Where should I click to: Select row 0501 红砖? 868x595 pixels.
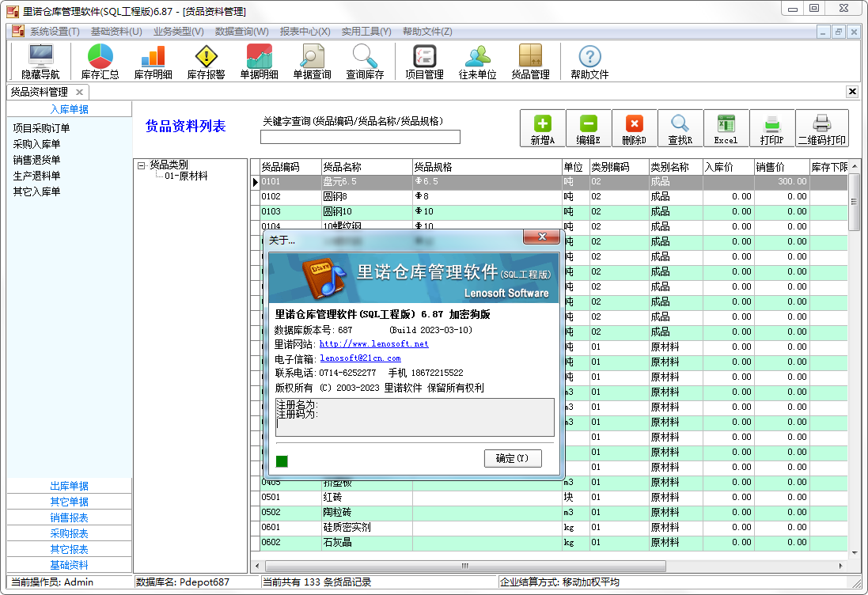(x=549, y=497)
